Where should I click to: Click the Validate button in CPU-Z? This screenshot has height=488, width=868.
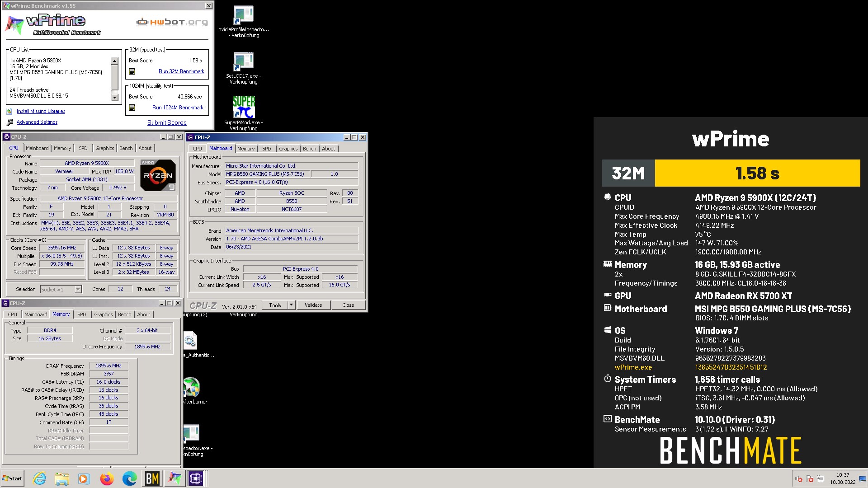click(313, 305)
